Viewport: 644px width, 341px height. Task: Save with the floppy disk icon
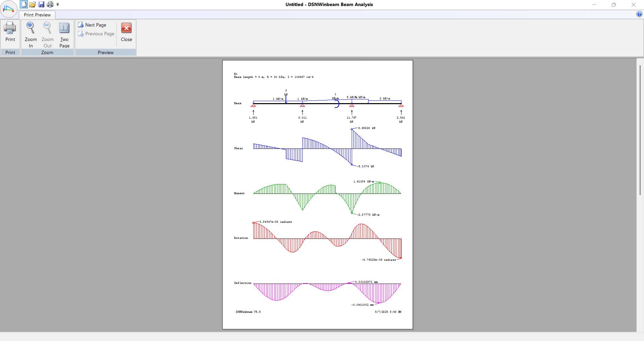pyautogui.click(x=41, y=4)
